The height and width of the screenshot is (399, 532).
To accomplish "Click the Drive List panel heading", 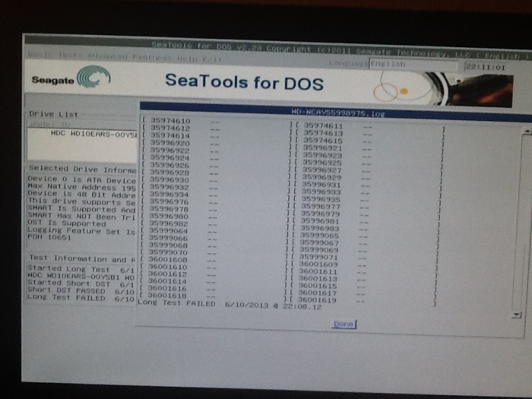I will click(x=54, y=114).
